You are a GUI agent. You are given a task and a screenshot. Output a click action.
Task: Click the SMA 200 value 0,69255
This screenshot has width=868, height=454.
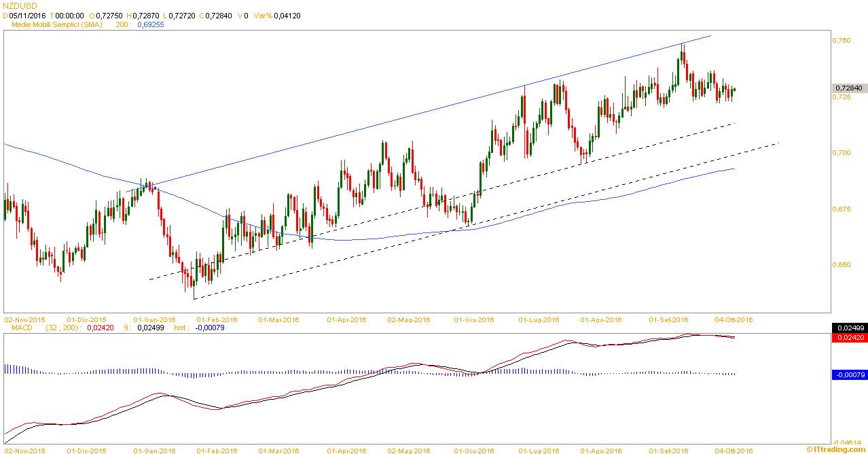point(150,24)
